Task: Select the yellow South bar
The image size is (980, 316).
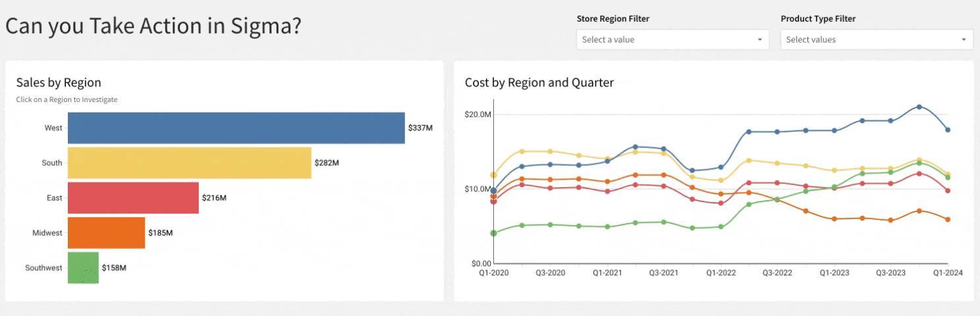Action: [x=189, y=163]
